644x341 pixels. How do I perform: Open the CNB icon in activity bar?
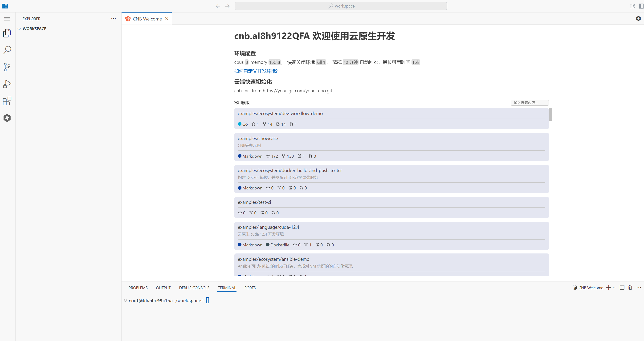point(7,118)
